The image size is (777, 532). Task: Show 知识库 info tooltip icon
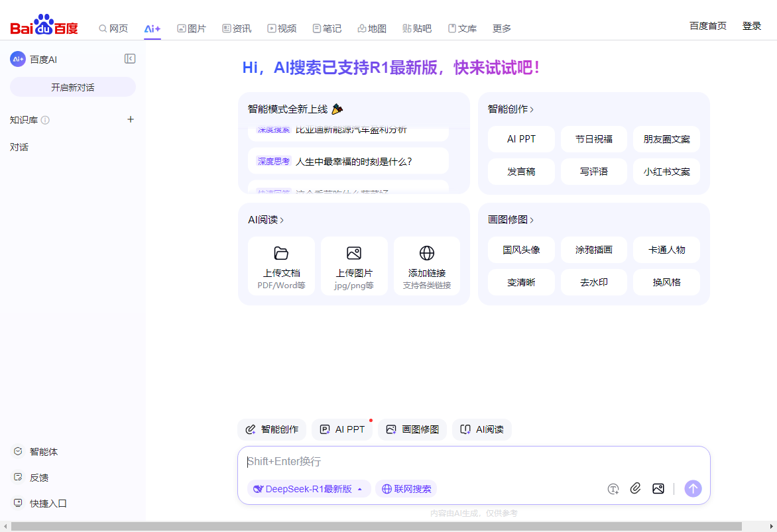[45, 120]
